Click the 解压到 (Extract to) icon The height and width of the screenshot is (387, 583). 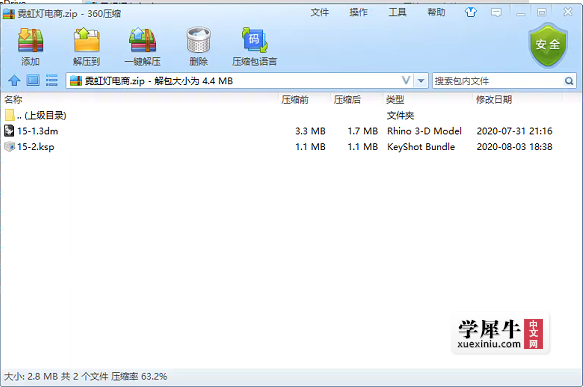[86, 40]
